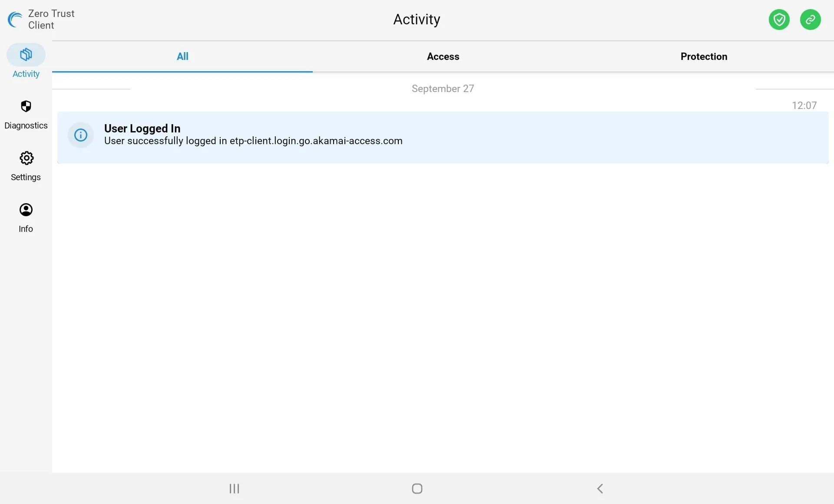Click the September 27 date header
The height and width of the screenshot is (504, 834).
pyautogui.click(x=443, y=89)
